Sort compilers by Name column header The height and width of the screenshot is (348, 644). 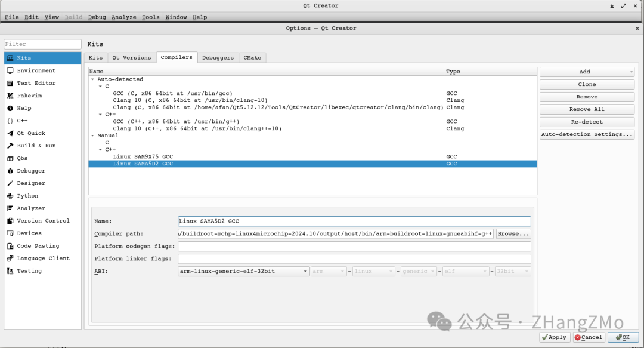click(267, 72)
